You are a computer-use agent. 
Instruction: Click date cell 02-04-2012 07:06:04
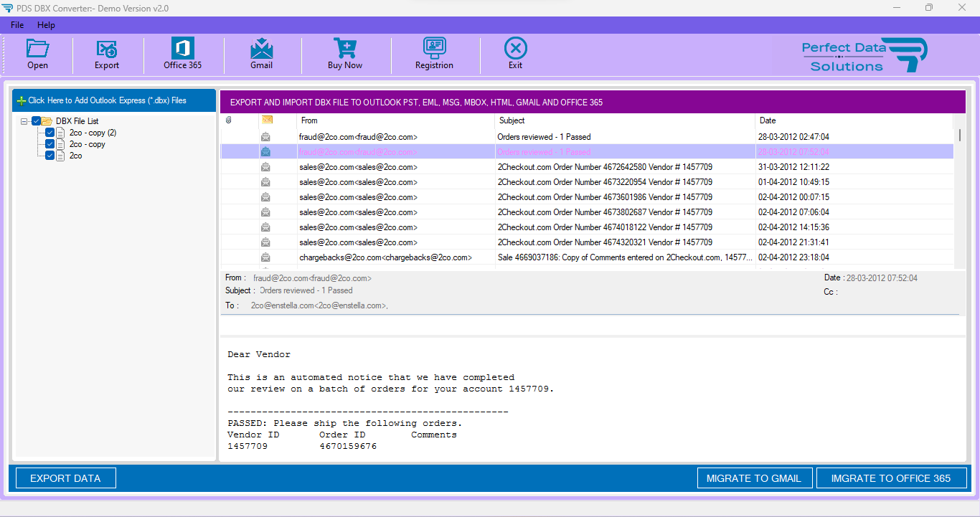click(793, 212)
